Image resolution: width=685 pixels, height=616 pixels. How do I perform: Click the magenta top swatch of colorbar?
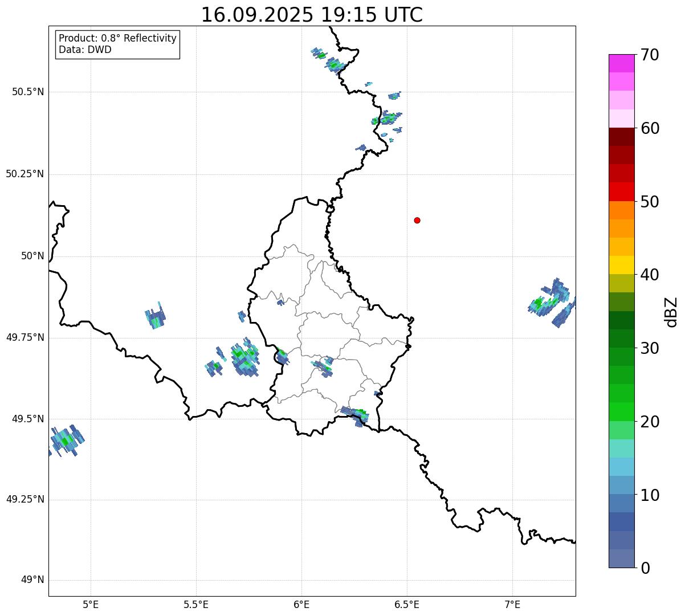(x=621, y=63)
